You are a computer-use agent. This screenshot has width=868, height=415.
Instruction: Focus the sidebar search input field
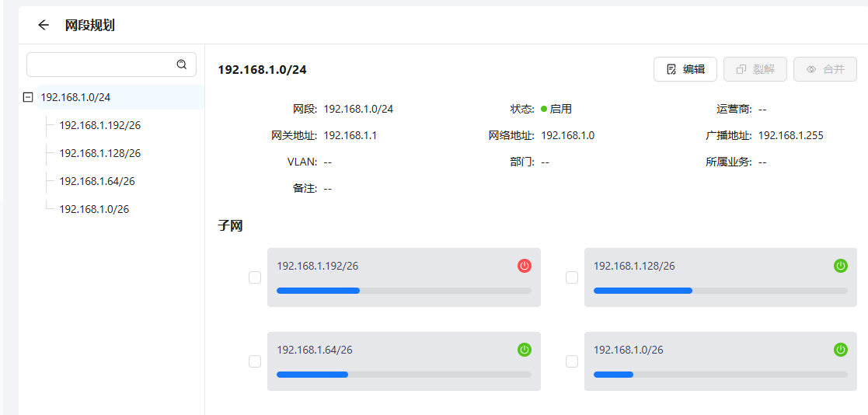(101, 65)
